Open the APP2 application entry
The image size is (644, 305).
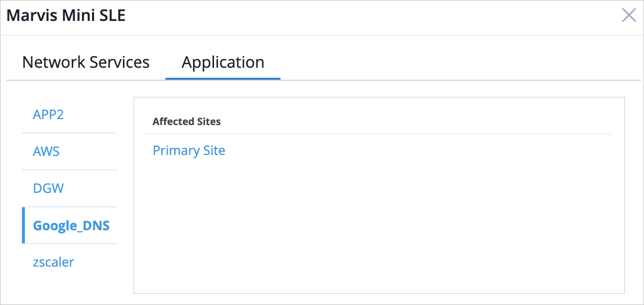tap(48, 115)
